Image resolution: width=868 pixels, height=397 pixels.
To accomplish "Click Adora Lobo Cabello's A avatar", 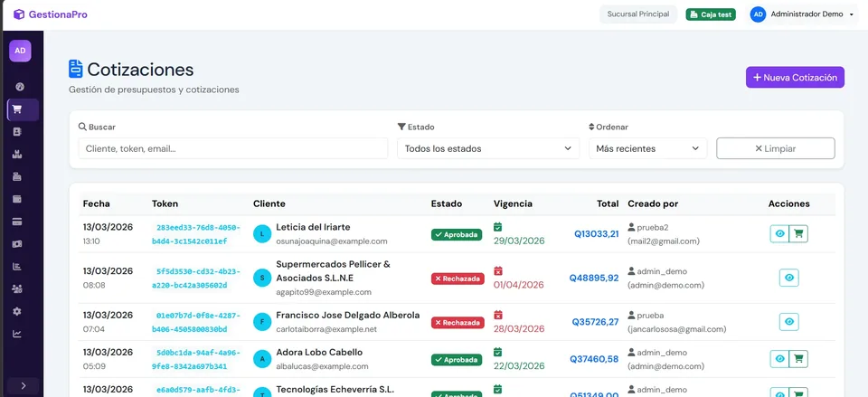I will point(262,359).
